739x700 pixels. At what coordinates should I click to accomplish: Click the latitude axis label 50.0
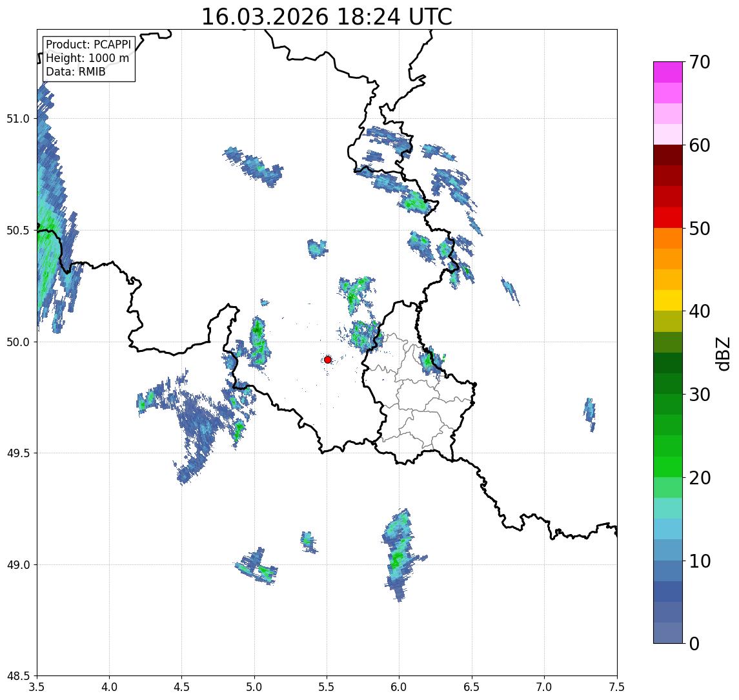[x=18, y=342]
